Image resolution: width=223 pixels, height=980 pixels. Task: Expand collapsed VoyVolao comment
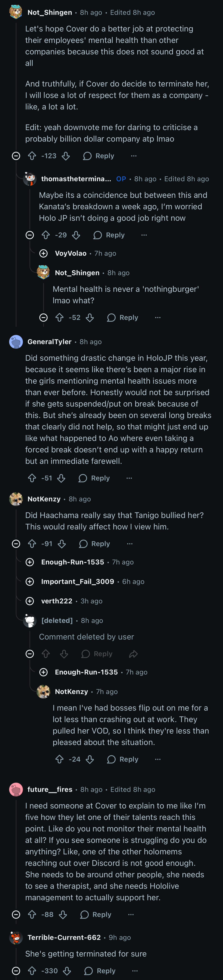(x=44, y=253)
